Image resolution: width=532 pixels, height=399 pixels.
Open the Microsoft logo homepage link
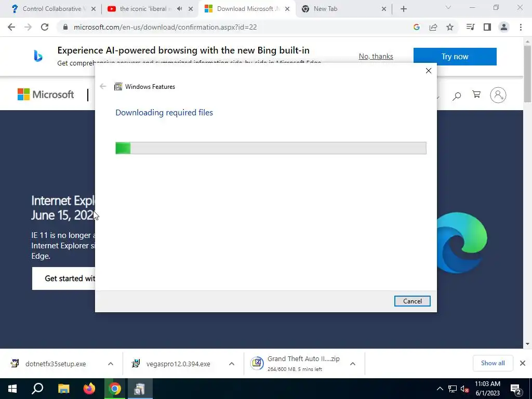tap(46, 95)
